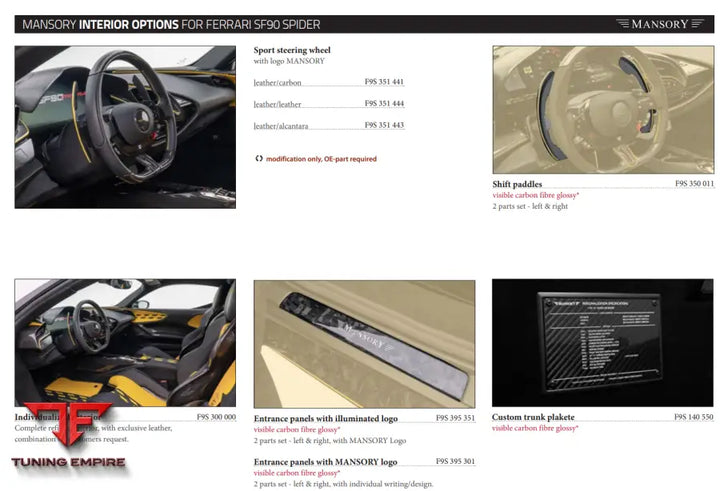720x491 pixels.
Task: Select the leather/leather option row
Action: [329, 104]
